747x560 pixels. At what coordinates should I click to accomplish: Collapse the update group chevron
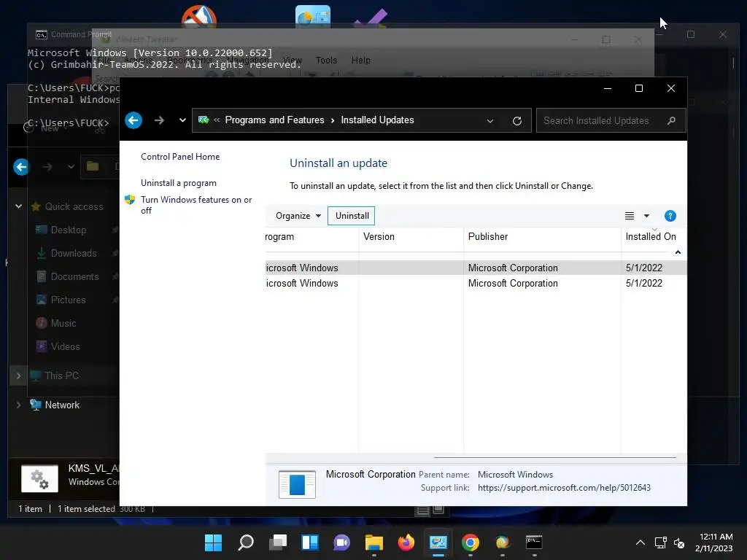click(x=678, y=252)
